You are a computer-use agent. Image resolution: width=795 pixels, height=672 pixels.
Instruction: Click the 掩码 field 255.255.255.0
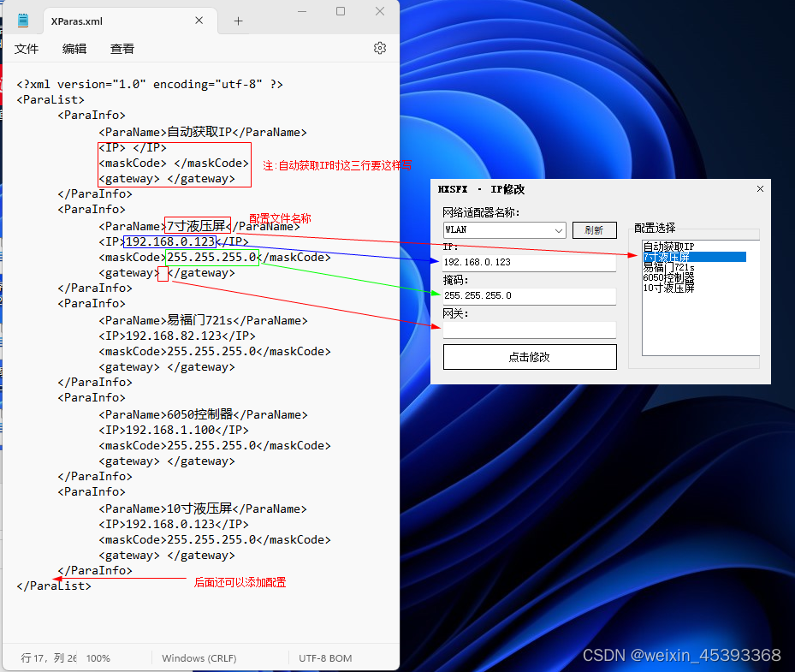coord(530,295)
